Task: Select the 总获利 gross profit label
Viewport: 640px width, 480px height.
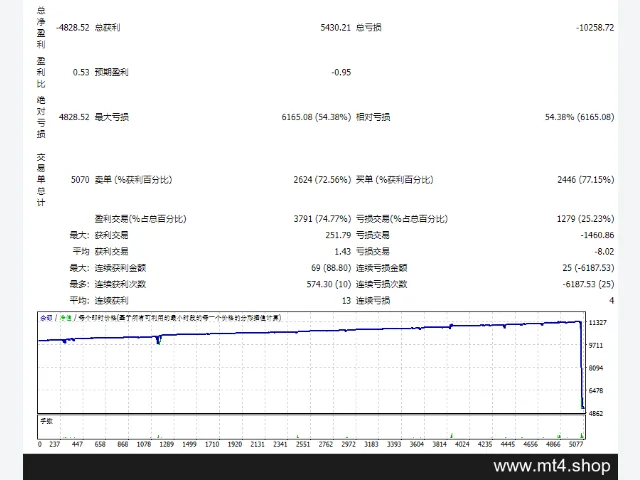Action: (107, 27)
